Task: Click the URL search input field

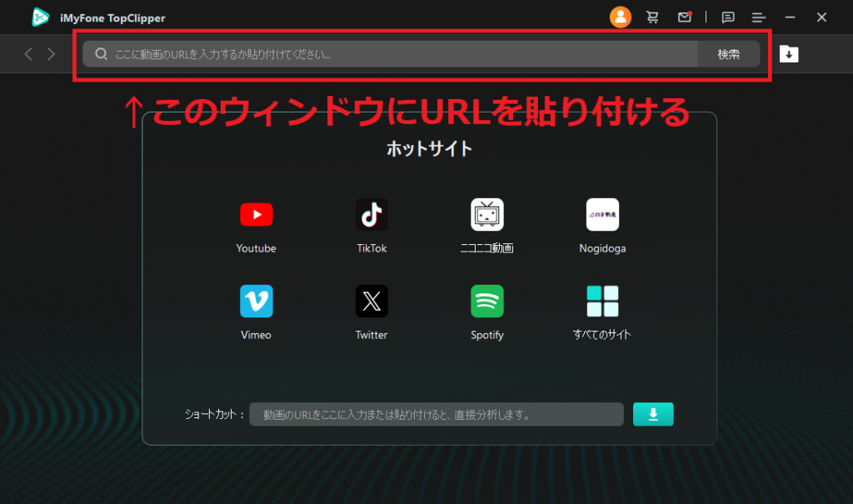Action: (x=390, y=54)
